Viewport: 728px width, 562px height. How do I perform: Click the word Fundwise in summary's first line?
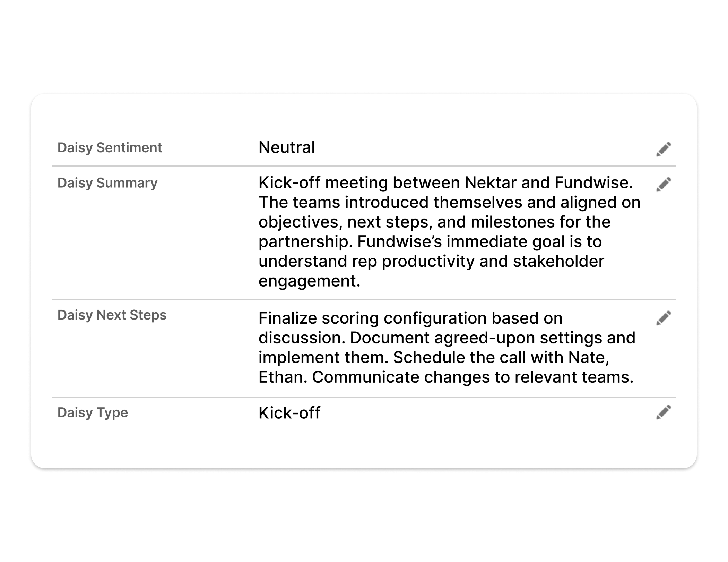point(591,183)
